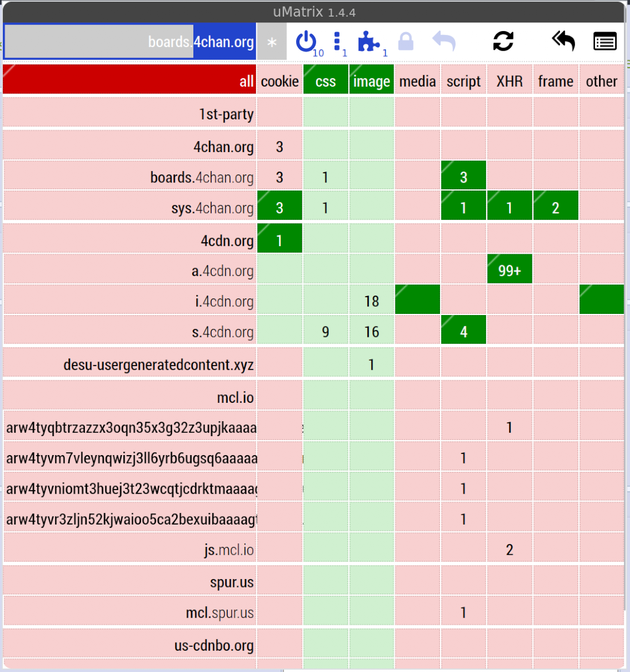This screenshot has width=630, height=672.
Task: Click cookie cell 3 for boards.4chan.org
Action: pos(280,176)
